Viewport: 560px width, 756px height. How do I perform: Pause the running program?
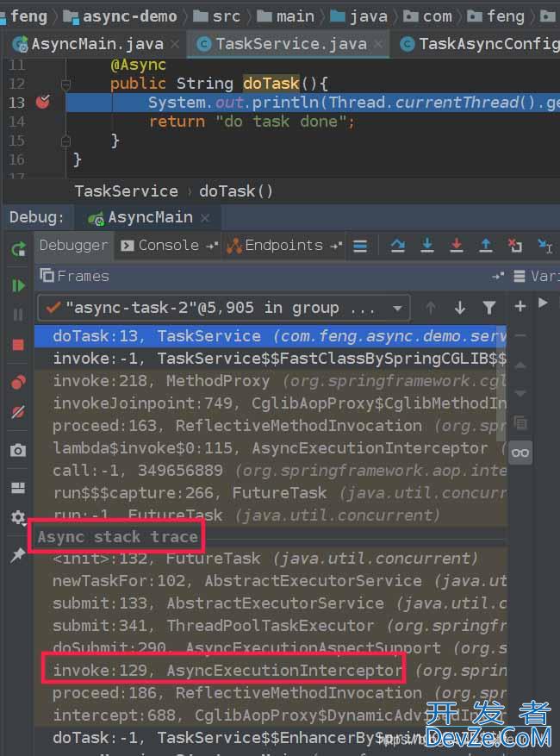(x=18, y=315)
